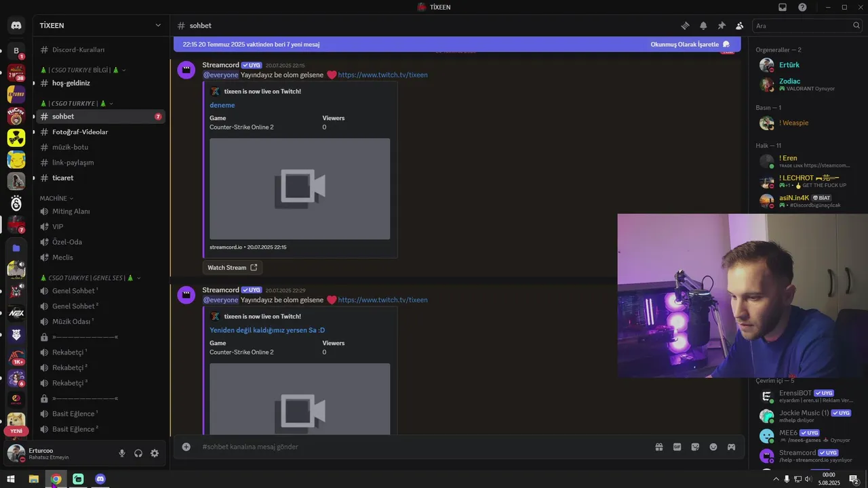Collapse the MACHİNE category

tap(56, 199)
